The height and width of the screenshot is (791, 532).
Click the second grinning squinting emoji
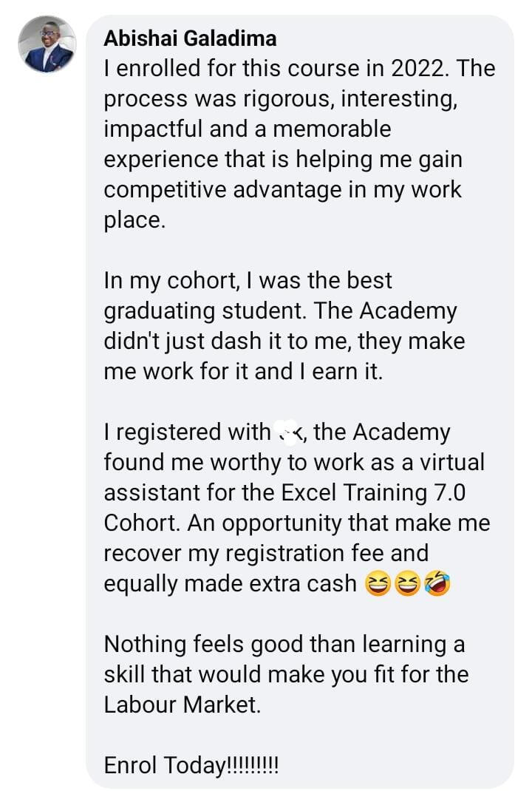click(x=407, y=584)
